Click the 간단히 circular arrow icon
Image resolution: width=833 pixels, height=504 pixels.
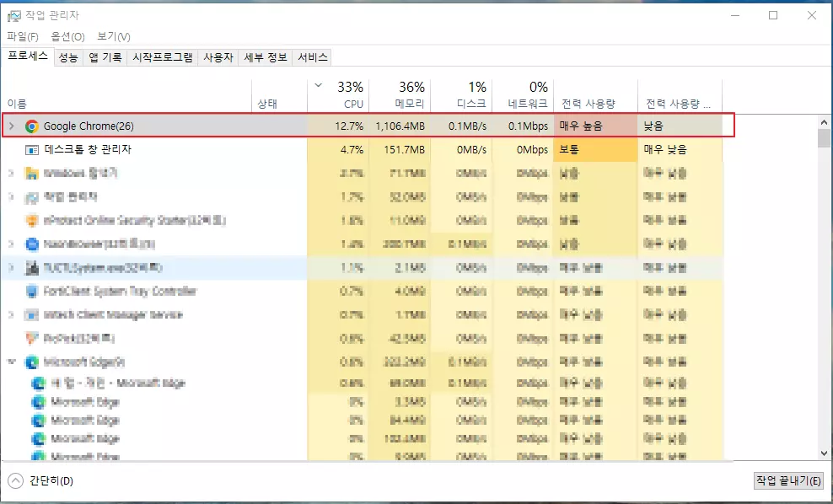[16, 481]
